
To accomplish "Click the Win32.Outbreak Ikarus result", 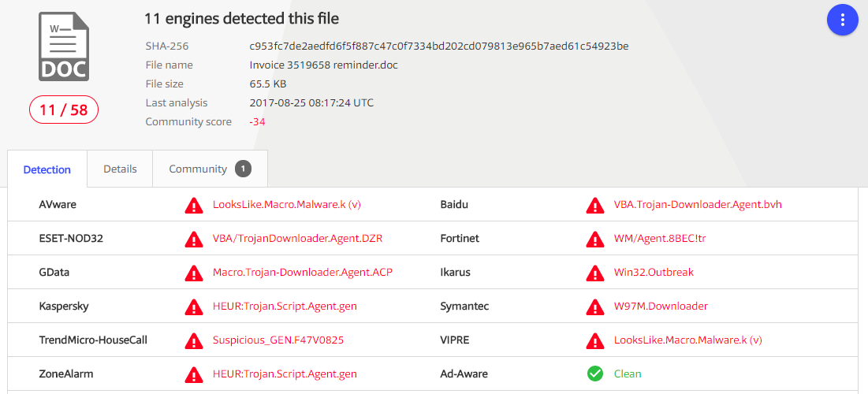I will [654, 272].
